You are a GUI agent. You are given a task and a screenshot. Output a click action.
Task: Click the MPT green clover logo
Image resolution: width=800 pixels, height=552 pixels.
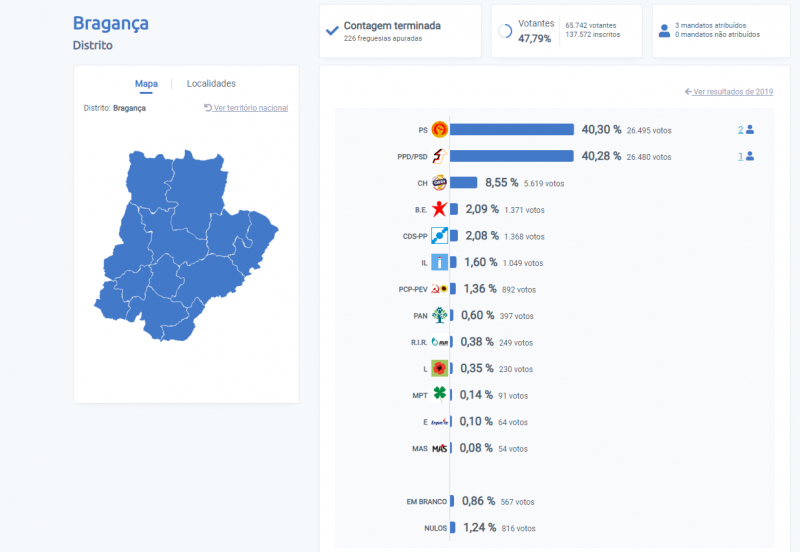[439, 394]
